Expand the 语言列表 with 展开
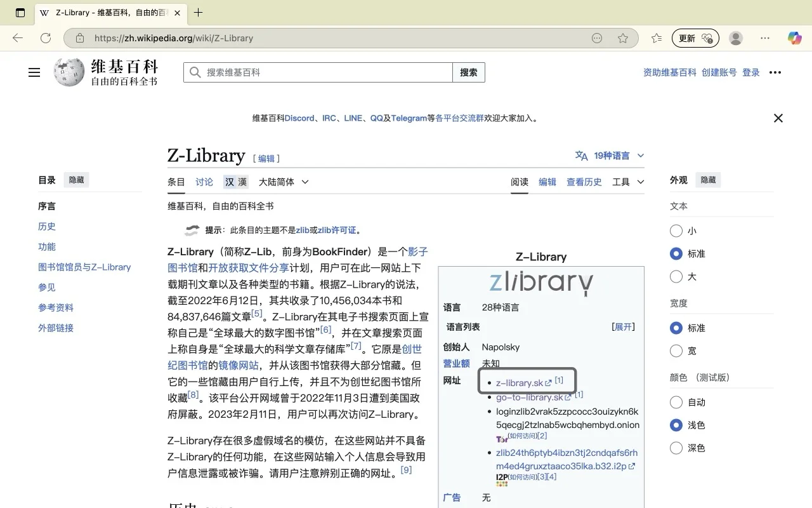The image size is (812, 508). pos(624,327)
